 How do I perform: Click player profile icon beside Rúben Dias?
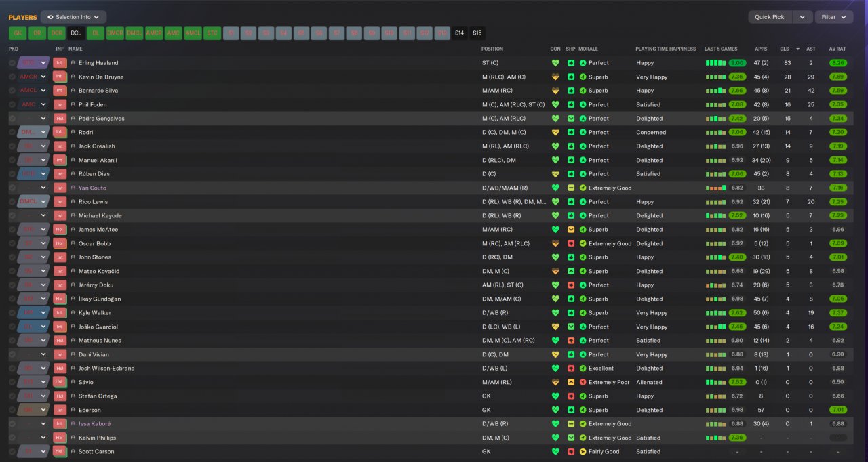coord(73,174)
